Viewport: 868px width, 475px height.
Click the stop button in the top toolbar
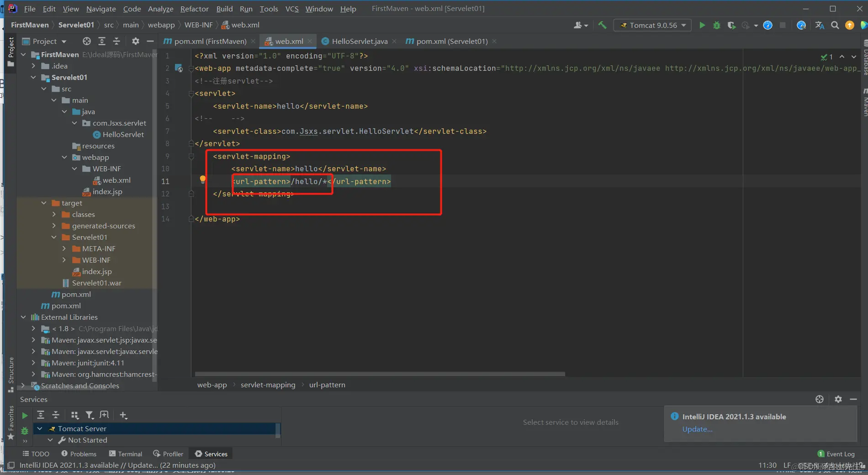pos(783,25)
